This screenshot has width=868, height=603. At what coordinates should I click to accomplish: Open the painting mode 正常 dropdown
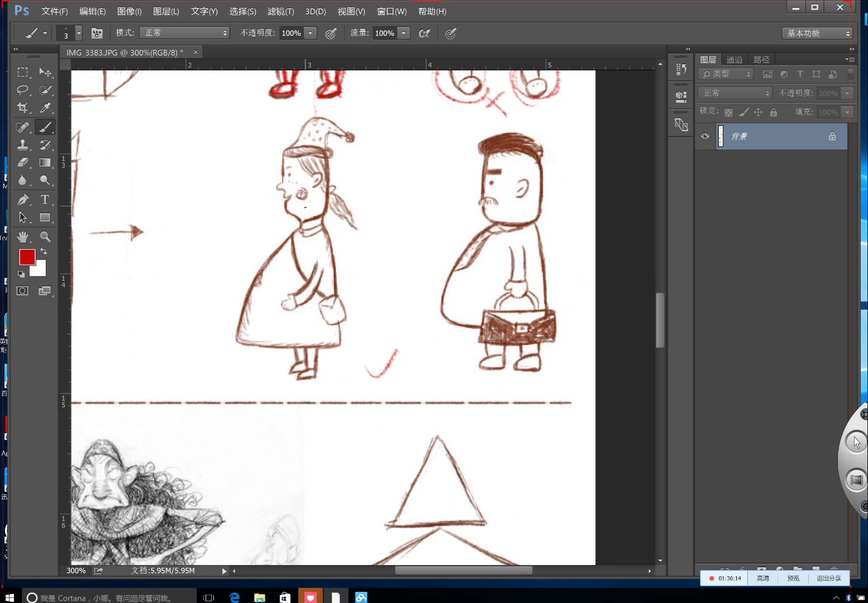(184, 33)
